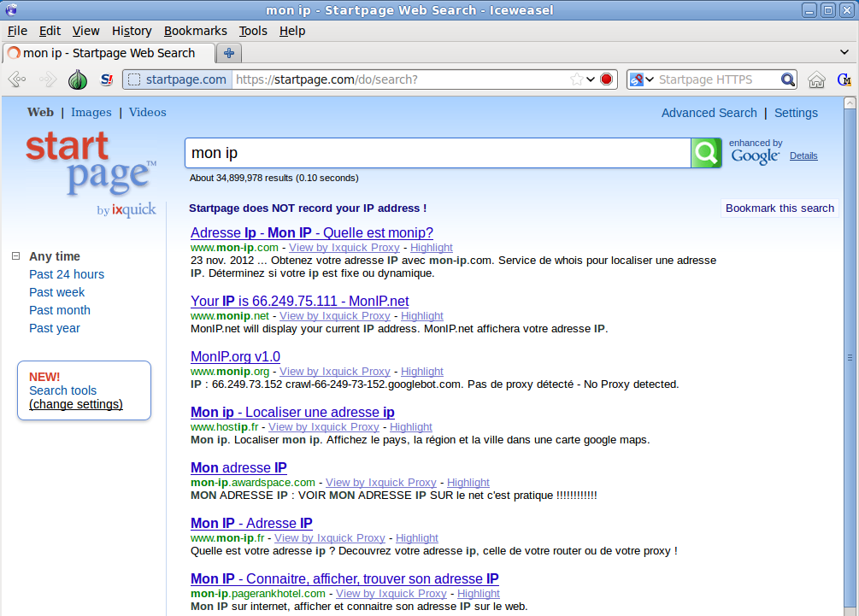859x616 pixels.
Task: Go back with the Back arrow button
Action: pyautogui.click(x=18, y=80)
